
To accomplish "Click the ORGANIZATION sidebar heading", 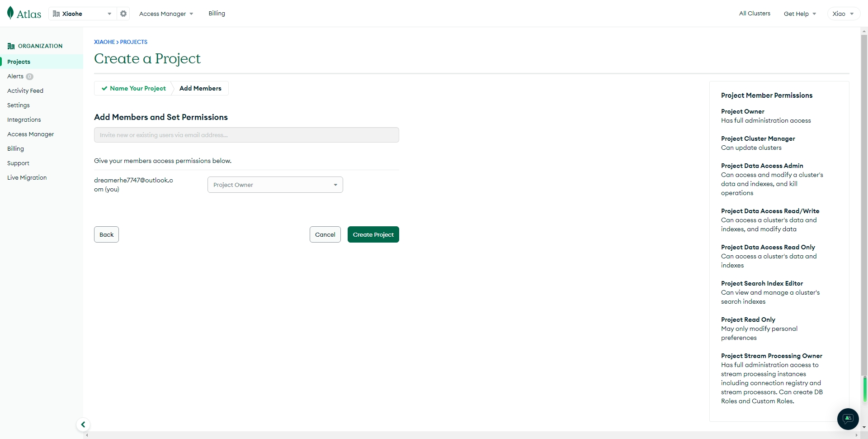I will click(40, 46).
